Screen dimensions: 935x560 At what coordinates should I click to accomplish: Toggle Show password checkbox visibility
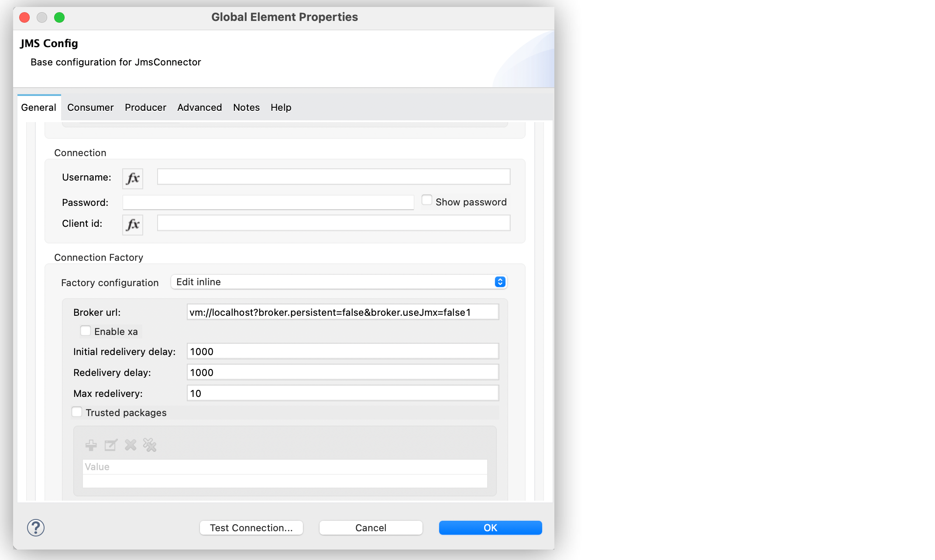426,201
